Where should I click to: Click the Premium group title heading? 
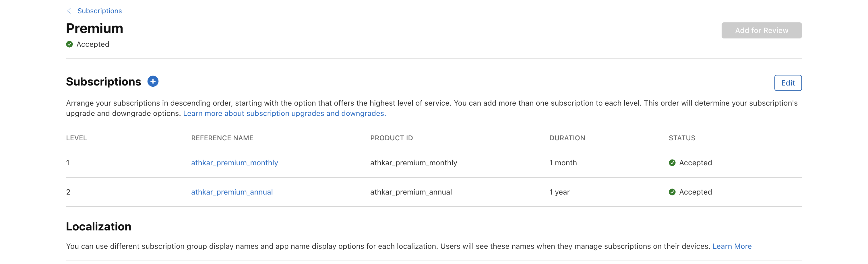(x=94, y=28)
